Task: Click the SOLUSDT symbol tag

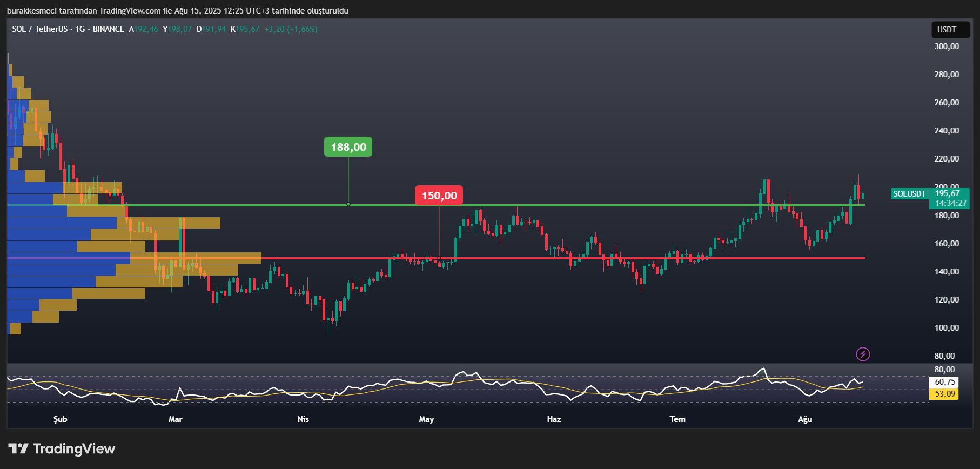Action: coord(909,193)
